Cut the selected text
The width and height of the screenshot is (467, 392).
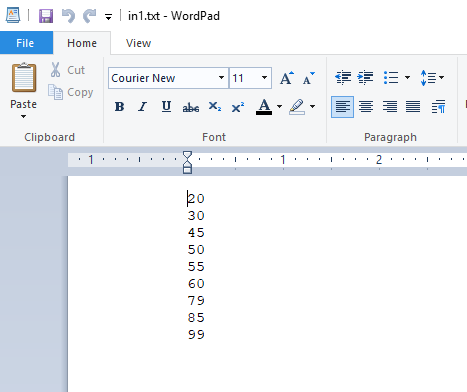tap(68, 70)
